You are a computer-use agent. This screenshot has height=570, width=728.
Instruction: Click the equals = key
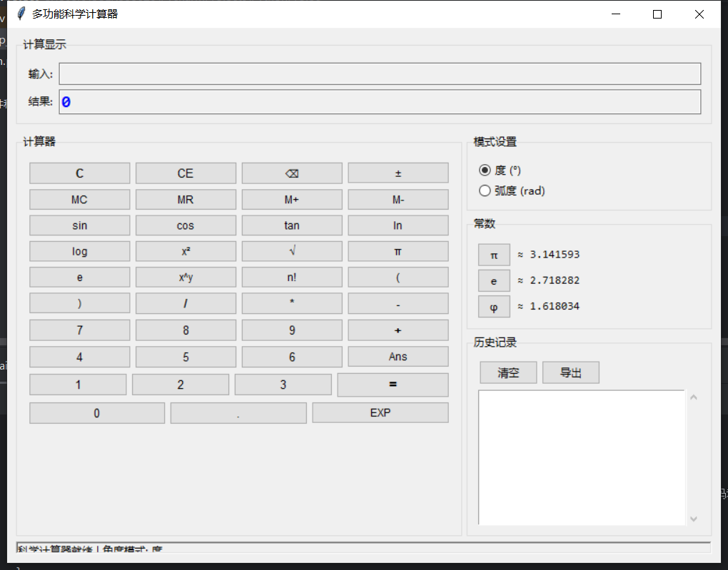point(393,385)
